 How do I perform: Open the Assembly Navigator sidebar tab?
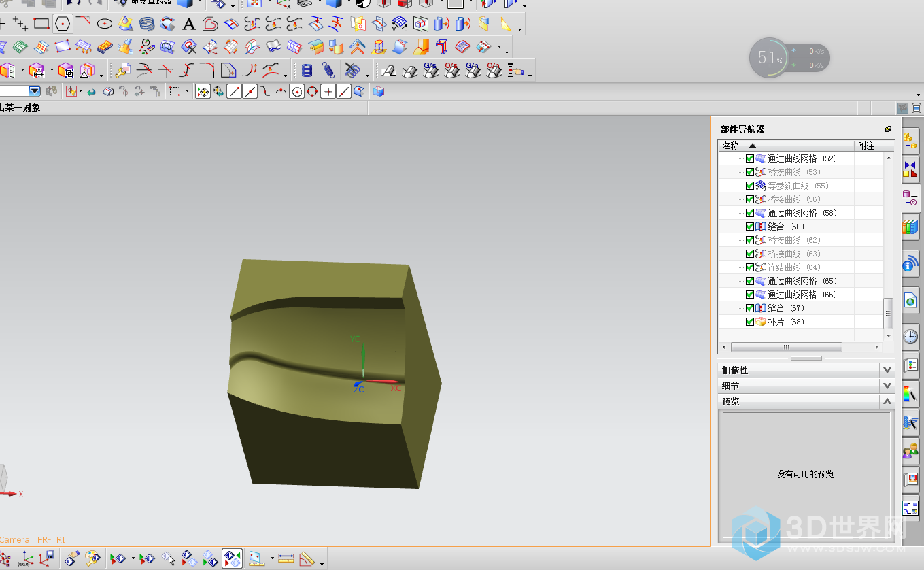[x=910, y=141]
